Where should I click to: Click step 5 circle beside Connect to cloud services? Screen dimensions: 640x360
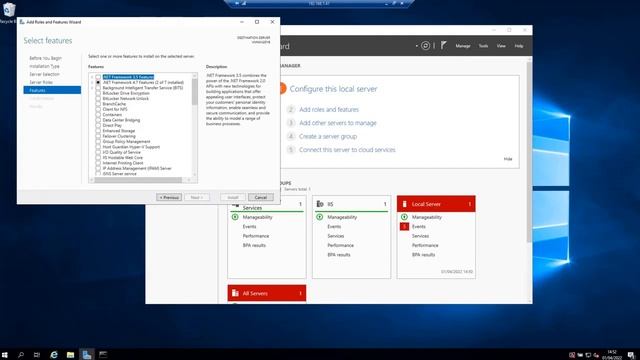pos(291,150)
